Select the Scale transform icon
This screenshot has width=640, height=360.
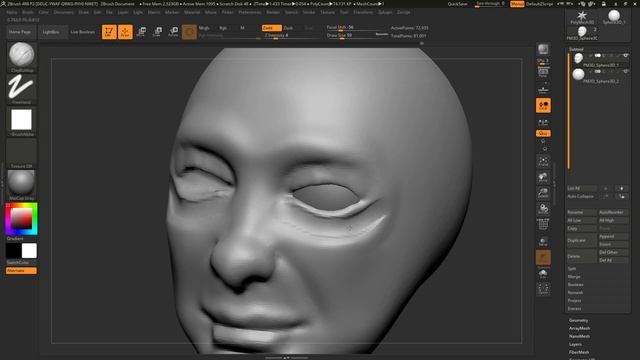[158, 32]
